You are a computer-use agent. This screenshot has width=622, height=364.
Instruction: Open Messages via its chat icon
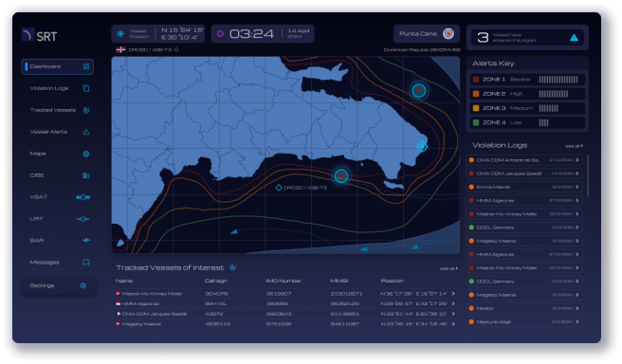(x=86, y=262)
